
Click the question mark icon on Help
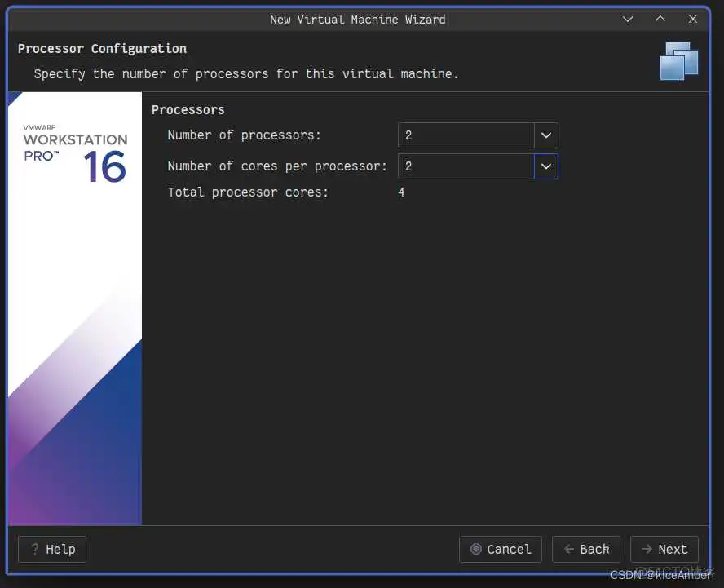(x=34, y=549)
